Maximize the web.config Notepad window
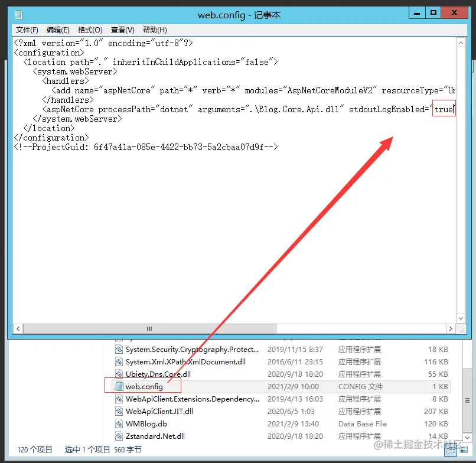The width and height of the screenshot is (476, 463). [433, 13]
